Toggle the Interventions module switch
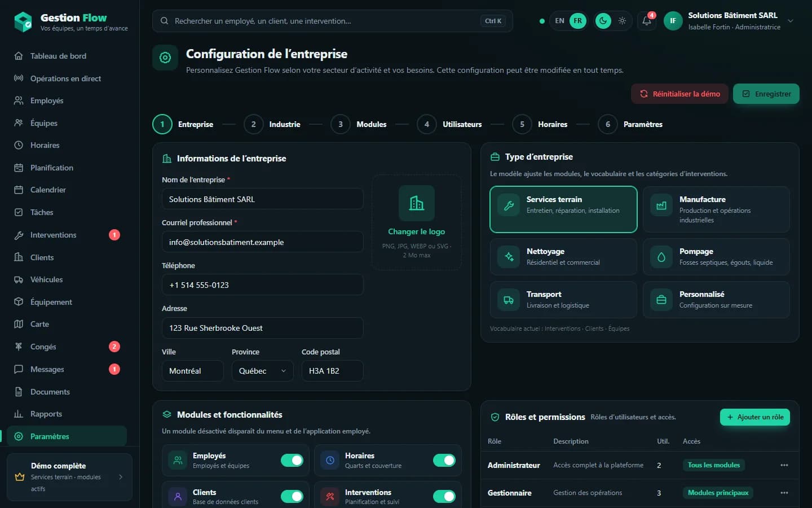 (x=444, y=496)
